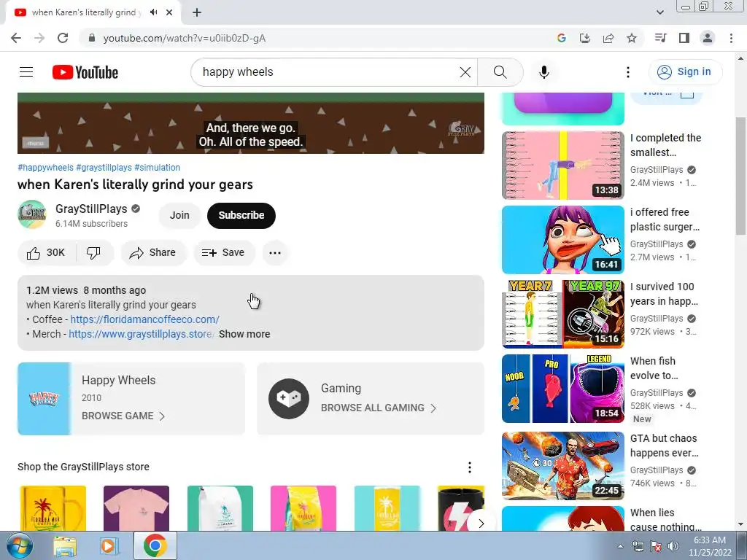Advance the merch carousel with the right arrow
747x560 pixels.
click(x=481, y=524)
